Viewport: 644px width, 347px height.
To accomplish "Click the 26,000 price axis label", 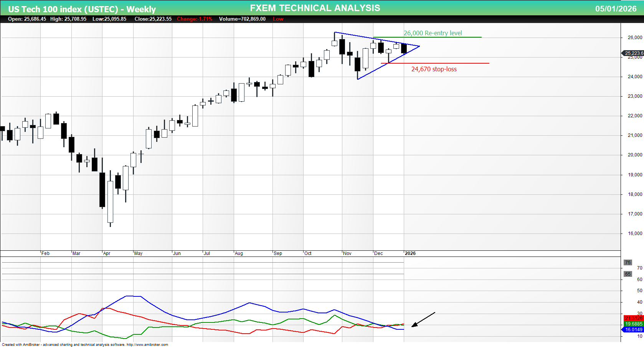I will click(x=635, y=37).
